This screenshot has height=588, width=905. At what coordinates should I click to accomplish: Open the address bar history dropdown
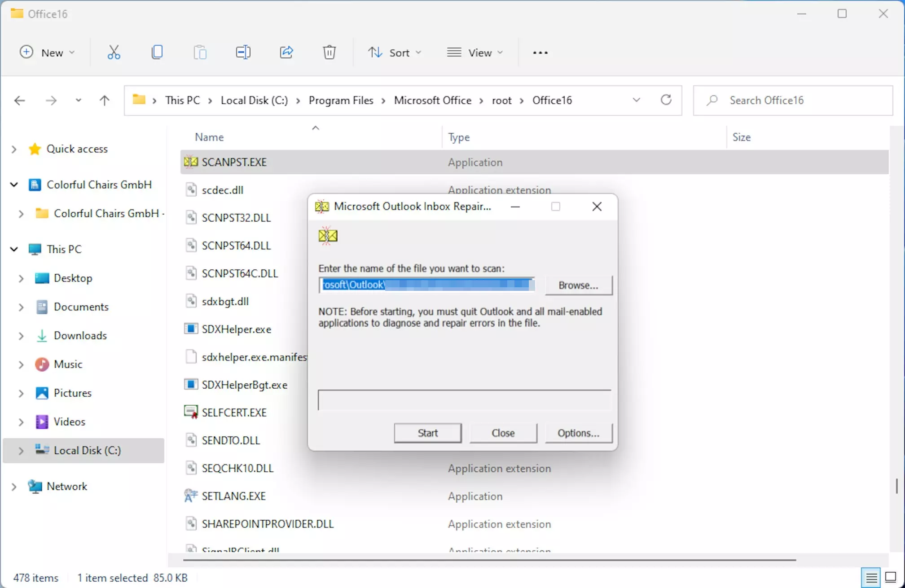[x=636, y=100]
